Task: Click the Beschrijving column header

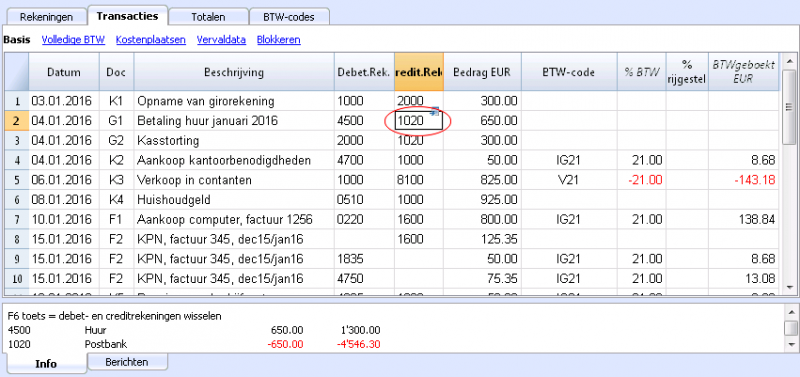Action: pyautogui.click(x=234, y=72)
